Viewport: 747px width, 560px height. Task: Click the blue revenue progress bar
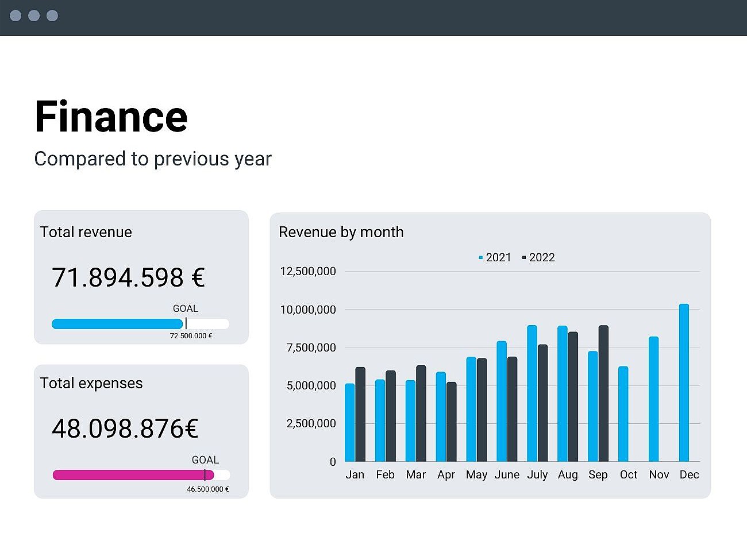coord(117,323)
